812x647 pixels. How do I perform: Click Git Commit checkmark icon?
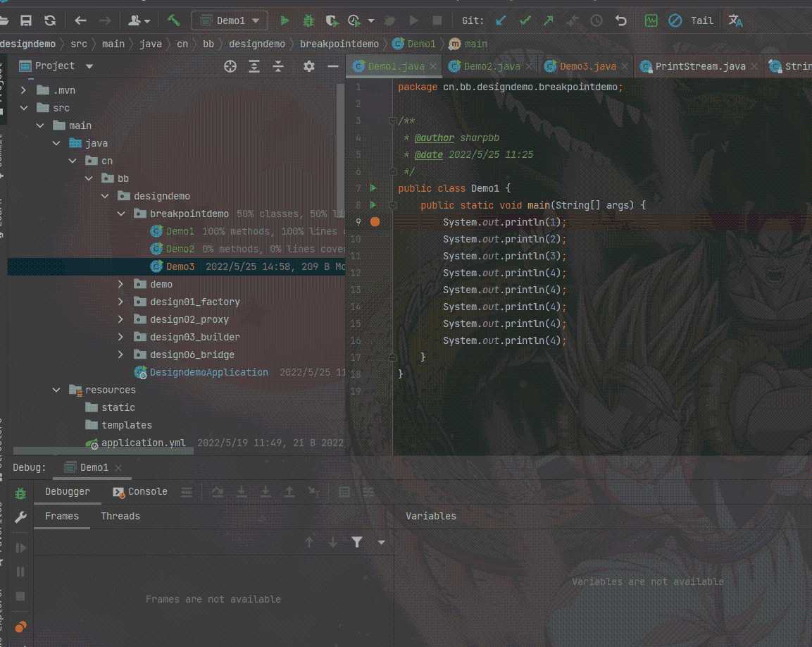(x=525, y=20)
